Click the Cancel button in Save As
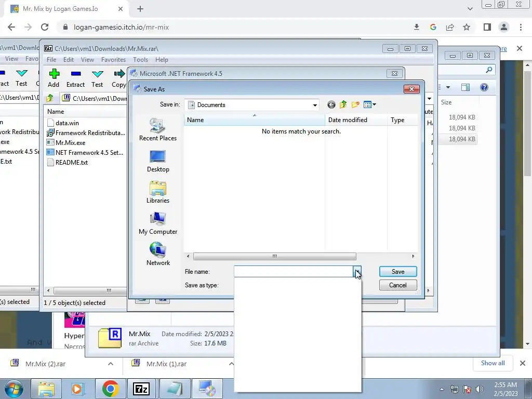Image resolution: width=532 pixels, height=399 pixels. [398, 285]
